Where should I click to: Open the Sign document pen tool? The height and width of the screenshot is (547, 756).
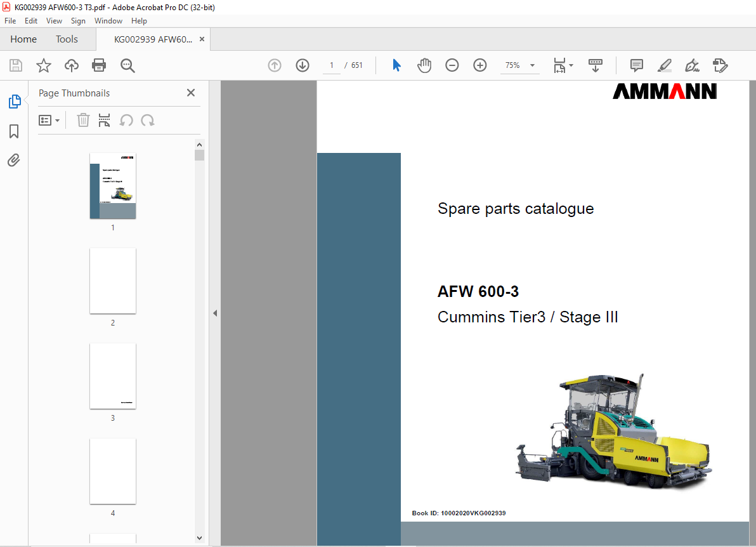click(692, 65)
